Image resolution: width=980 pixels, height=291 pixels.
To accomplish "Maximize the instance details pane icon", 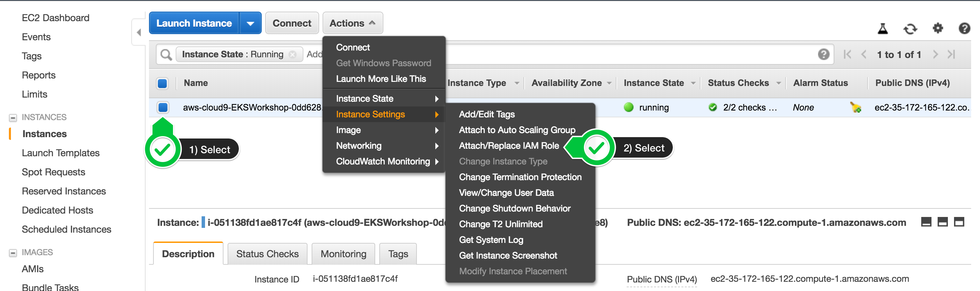I will pyautogui.click(x=959, y=222).
